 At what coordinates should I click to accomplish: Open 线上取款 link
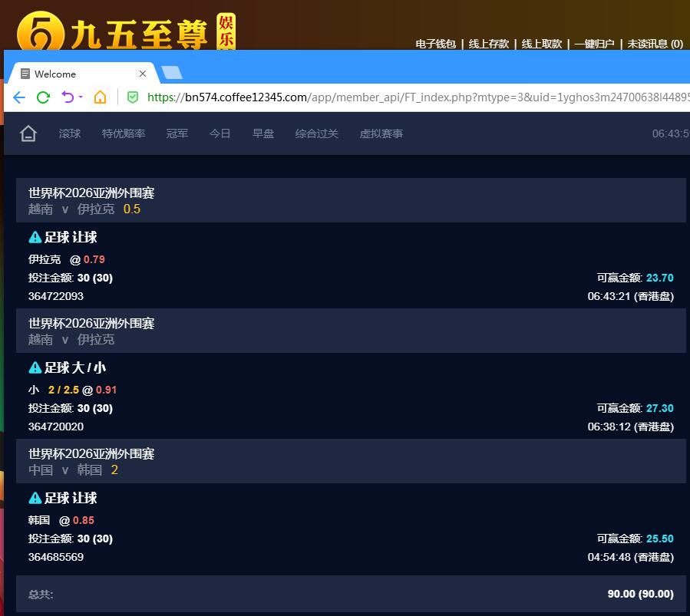pyautogui.click(x=542, y=44)
